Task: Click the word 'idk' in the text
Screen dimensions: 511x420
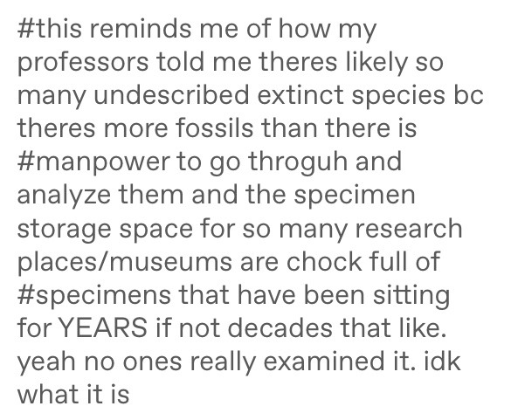Action: [442, 361]
